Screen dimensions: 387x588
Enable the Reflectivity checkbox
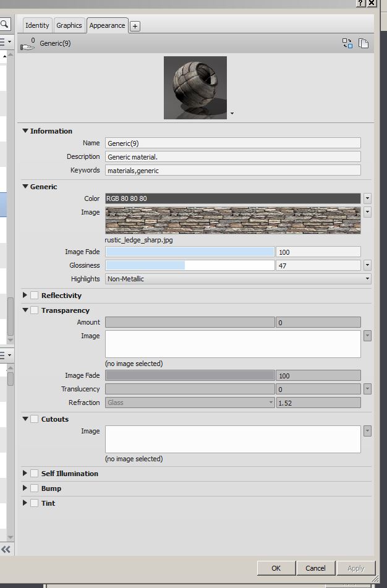click(35, 296)
